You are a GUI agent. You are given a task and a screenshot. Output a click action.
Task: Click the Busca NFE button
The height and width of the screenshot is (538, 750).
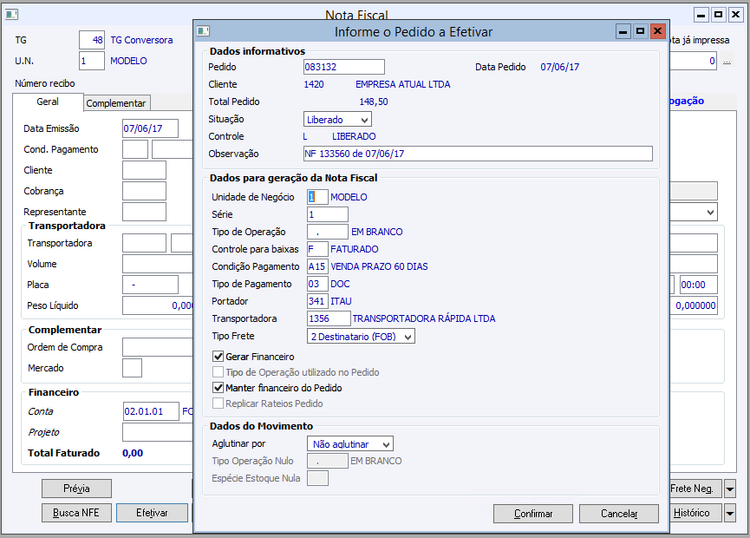click(77, 513)
